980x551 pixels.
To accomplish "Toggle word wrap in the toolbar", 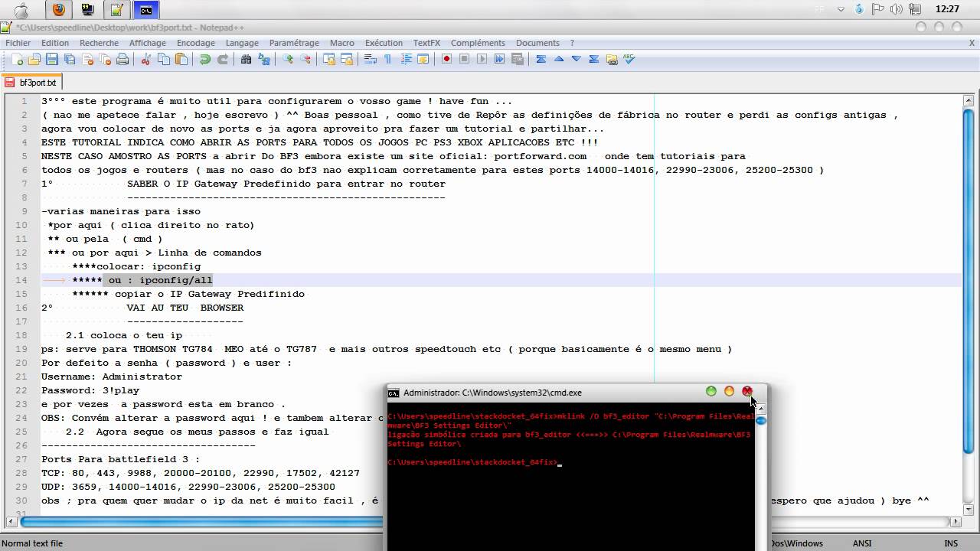I will pyautogui.click(x=371, y=60).
